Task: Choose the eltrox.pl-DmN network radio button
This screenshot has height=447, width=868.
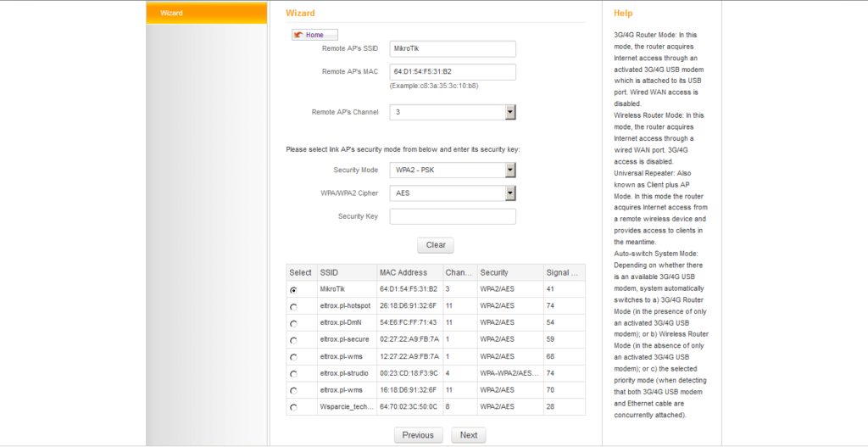Action: tap(293, 323)
